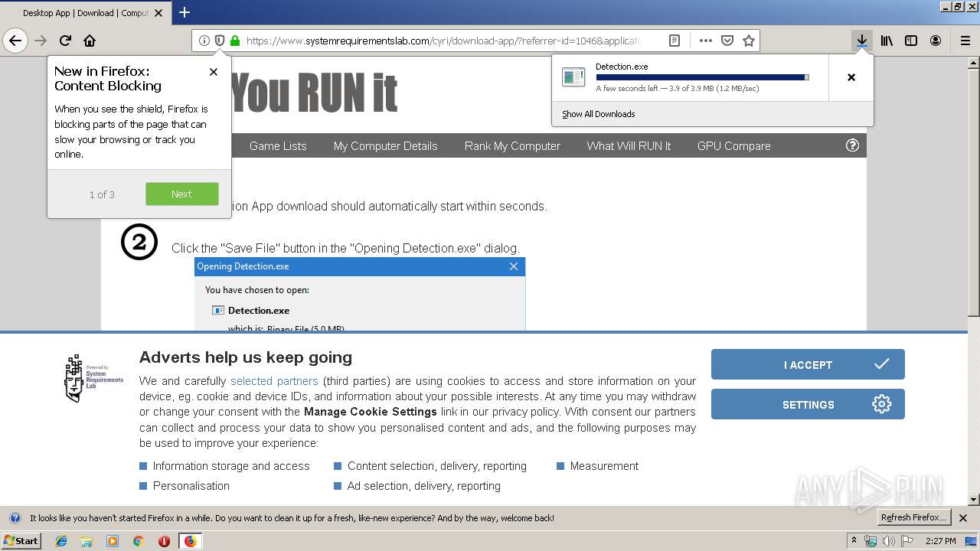Open My Computer Details menu
980x551 pixels.
pyautogui.click(x=385, y=145)
